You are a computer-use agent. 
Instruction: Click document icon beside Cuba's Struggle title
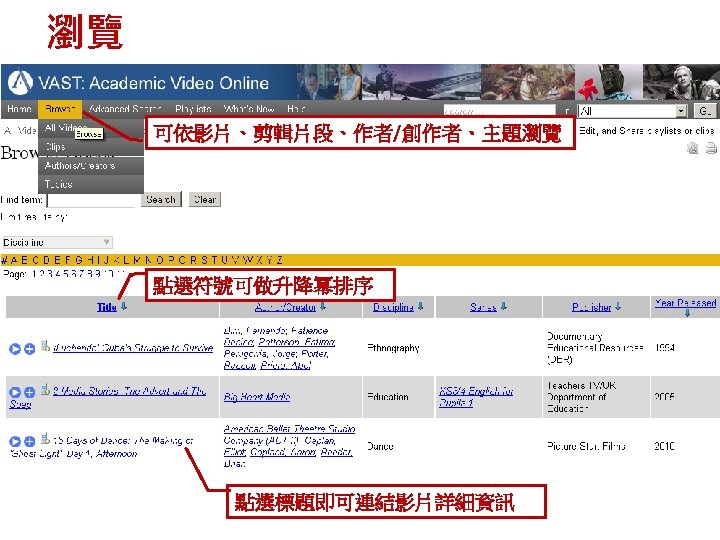(45, 346)
